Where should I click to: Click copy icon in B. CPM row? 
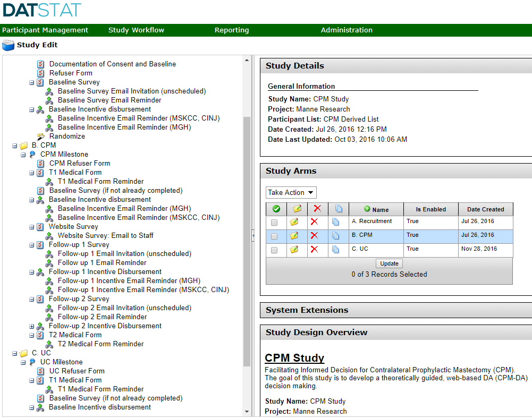(335, 236)
